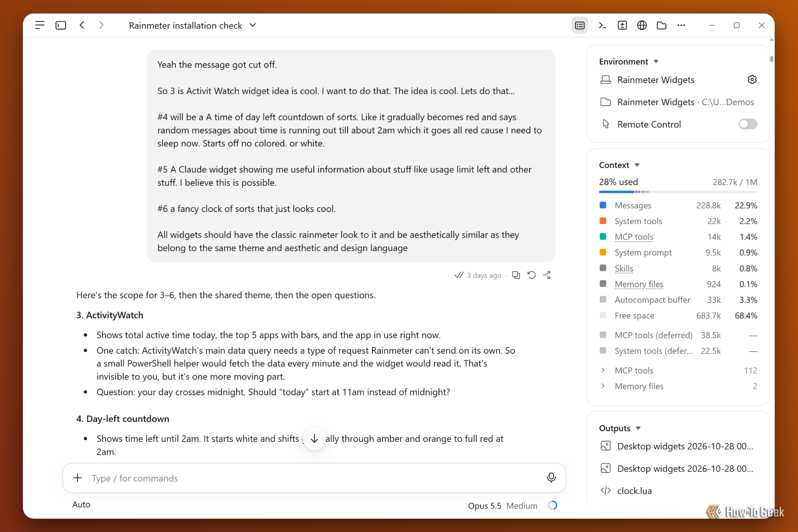
Task: Toggle the Remote Control switch
Action: click(748, 124)
